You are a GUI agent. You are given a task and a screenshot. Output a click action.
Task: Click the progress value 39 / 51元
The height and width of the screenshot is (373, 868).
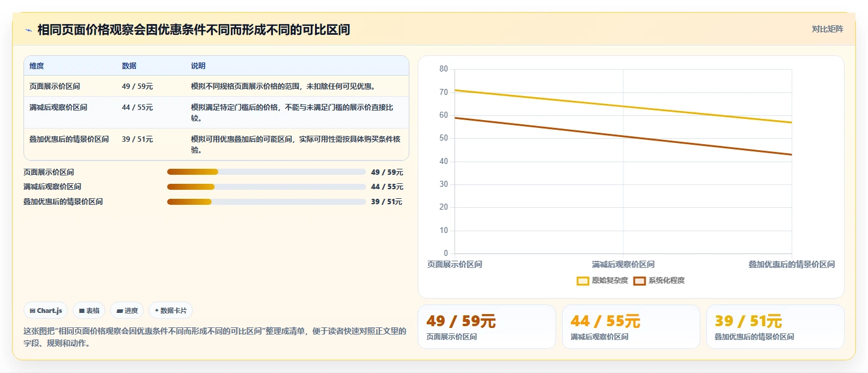[387, 202]
